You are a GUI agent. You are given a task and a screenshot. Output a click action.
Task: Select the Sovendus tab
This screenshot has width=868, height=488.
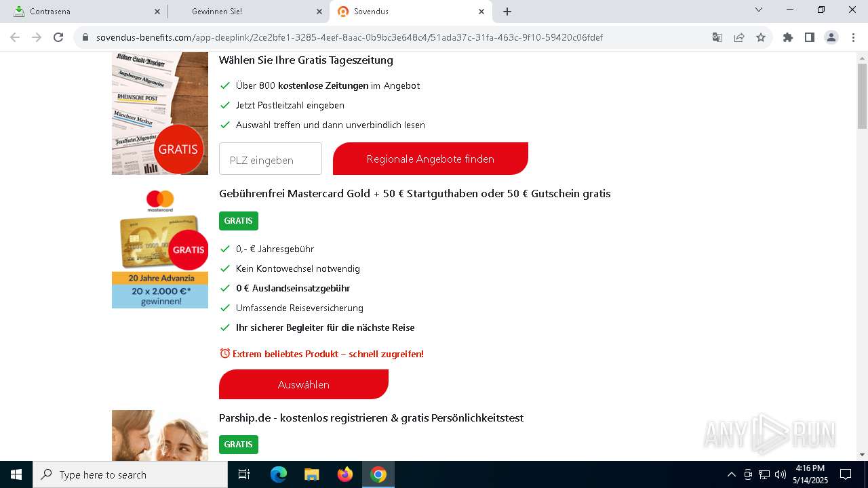410,12
